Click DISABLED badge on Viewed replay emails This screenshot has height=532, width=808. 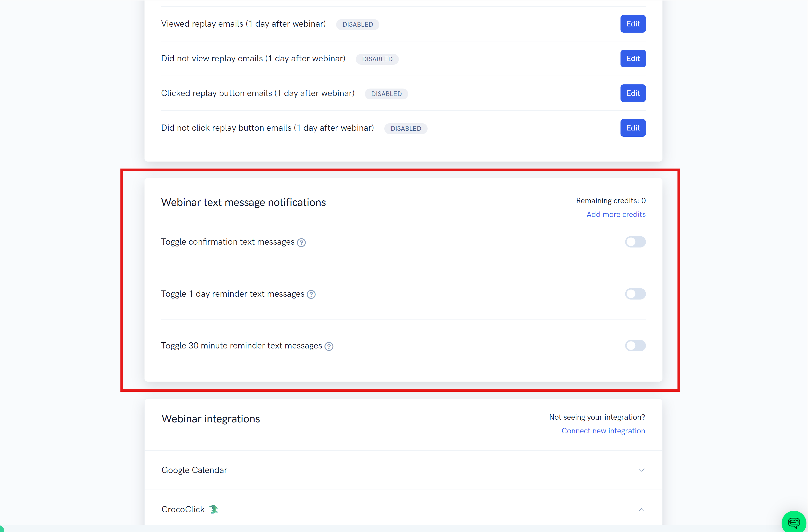coord(357,24)
